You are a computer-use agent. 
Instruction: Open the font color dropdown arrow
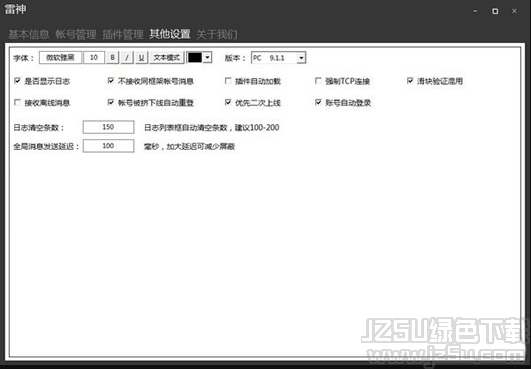pos(207,58)
